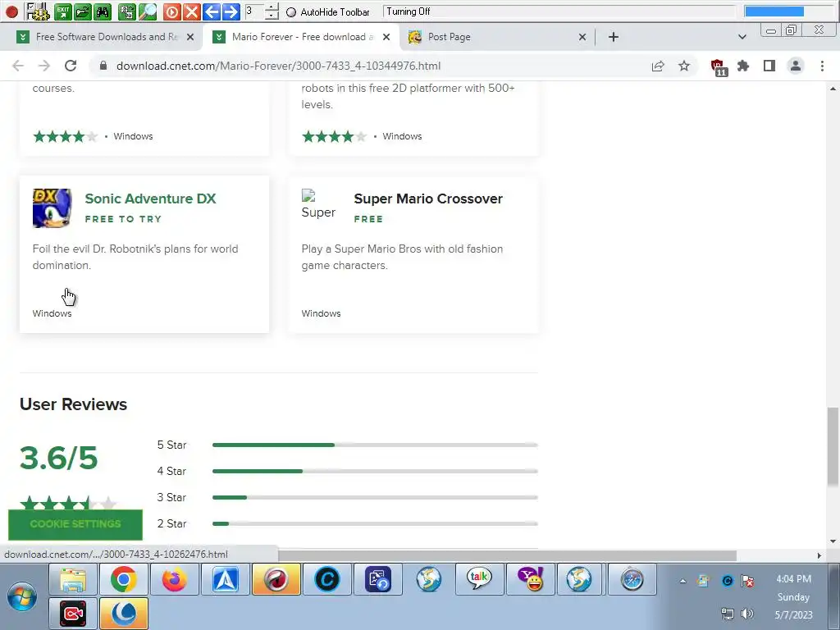The height and width of the screenshot is (630, 840).
Task: View site information lock icon
Action: pos(103,66)
